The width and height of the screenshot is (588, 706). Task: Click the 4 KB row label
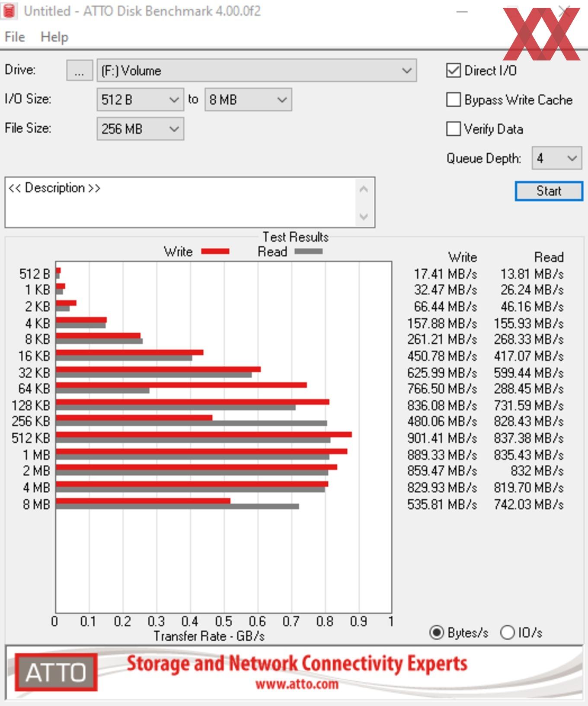tap(38, 323)
